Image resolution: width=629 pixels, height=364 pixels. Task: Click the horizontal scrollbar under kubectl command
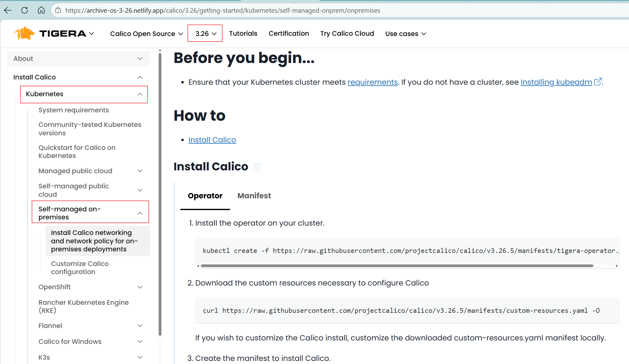(x=397, y=266)
